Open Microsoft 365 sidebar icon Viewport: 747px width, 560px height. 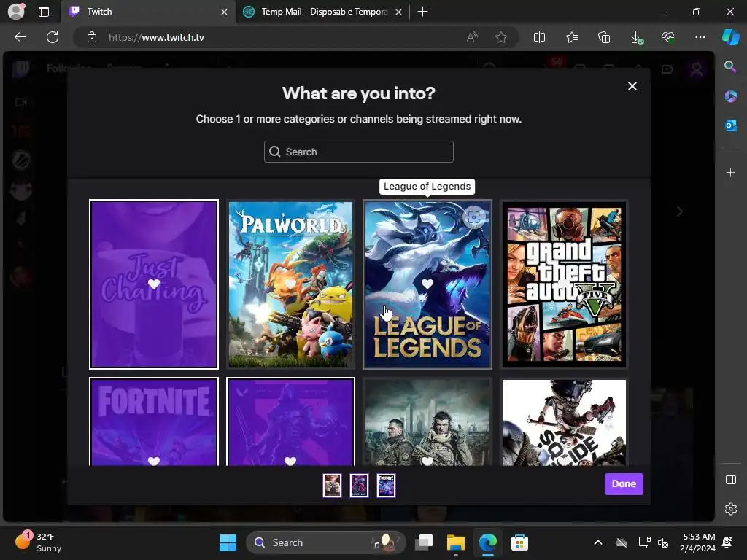[730, 96]
